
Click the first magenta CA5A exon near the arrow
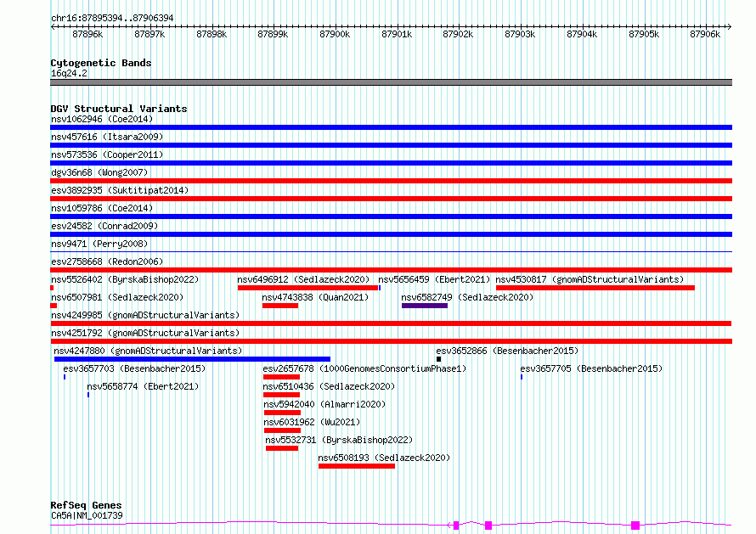456,526
